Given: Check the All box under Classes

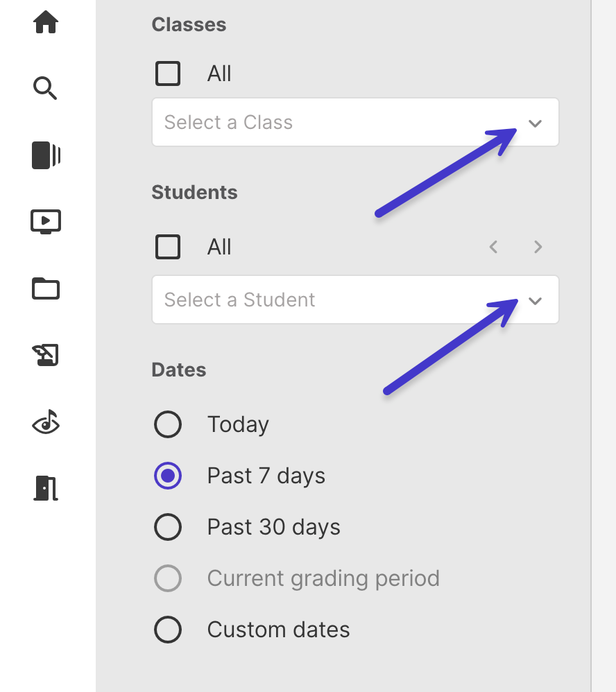Looking at the screenshot, I should 168,73.
